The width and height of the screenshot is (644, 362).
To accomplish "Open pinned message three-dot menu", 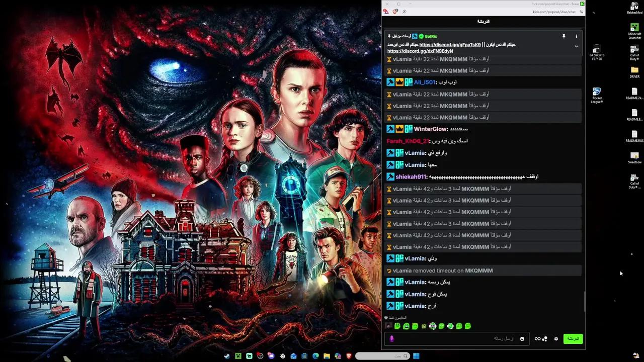I will pos(577,36).
